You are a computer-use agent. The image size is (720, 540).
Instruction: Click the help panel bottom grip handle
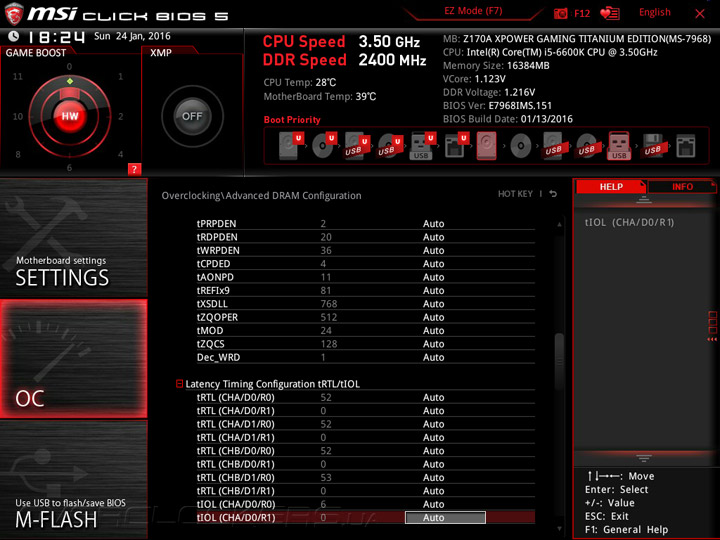[644, 458]
